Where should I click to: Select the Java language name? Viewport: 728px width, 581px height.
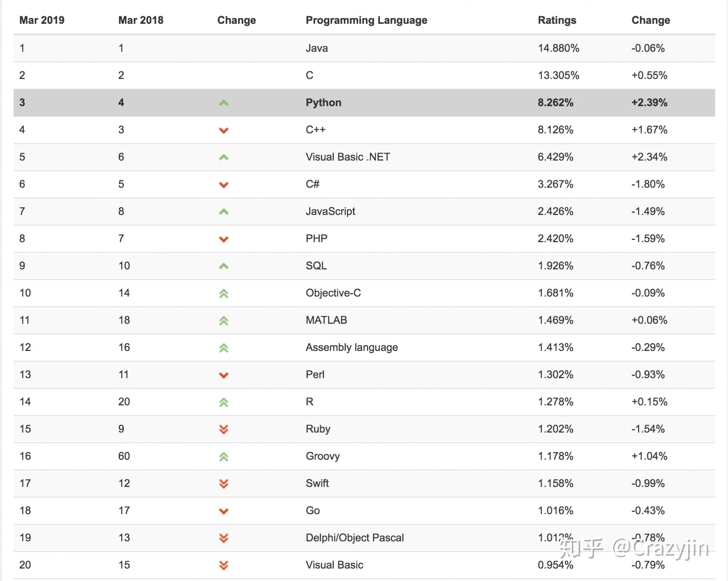tap(317, 48)
